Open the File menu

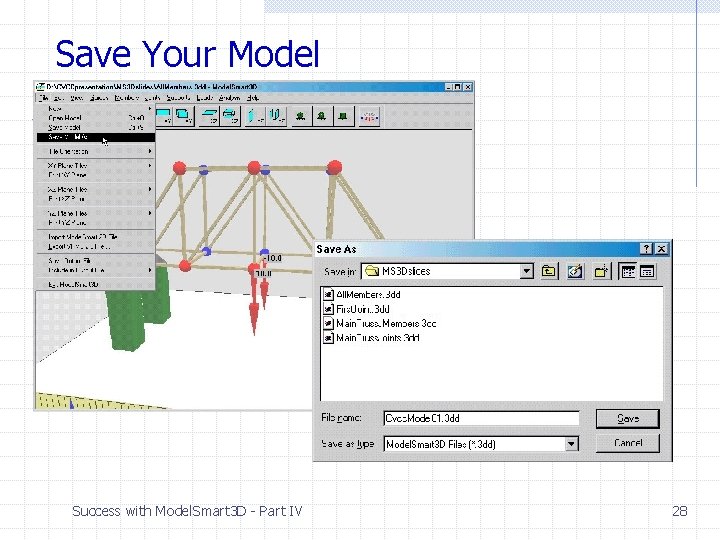point(43,98)
